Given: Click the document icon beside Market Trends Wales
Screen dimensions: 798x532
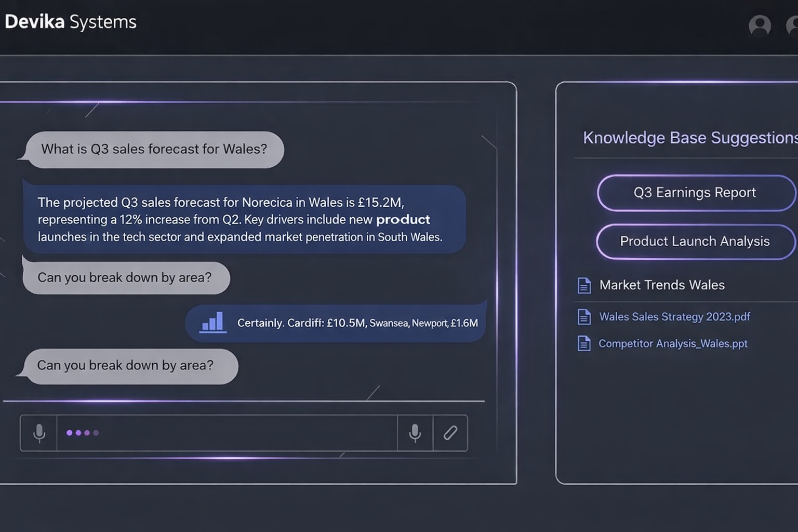Looking at the screenshot, I should pos(584,285).
